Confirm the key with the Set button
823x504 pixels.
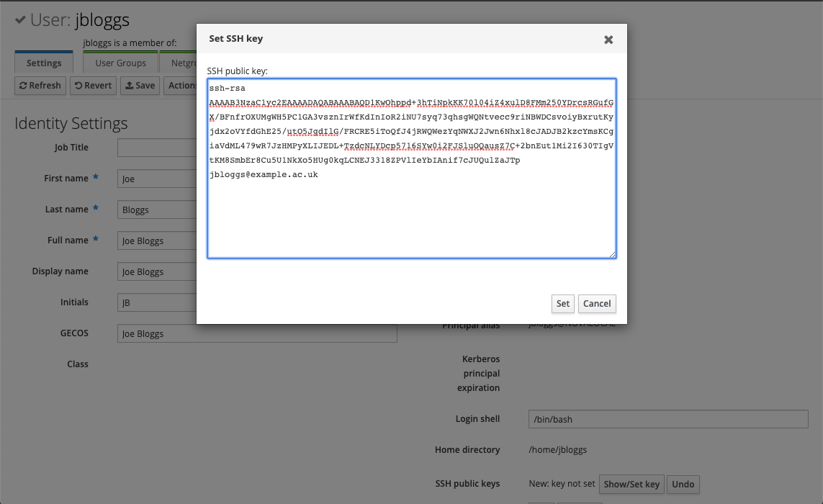pyautogui.click(x=562, y=304)
